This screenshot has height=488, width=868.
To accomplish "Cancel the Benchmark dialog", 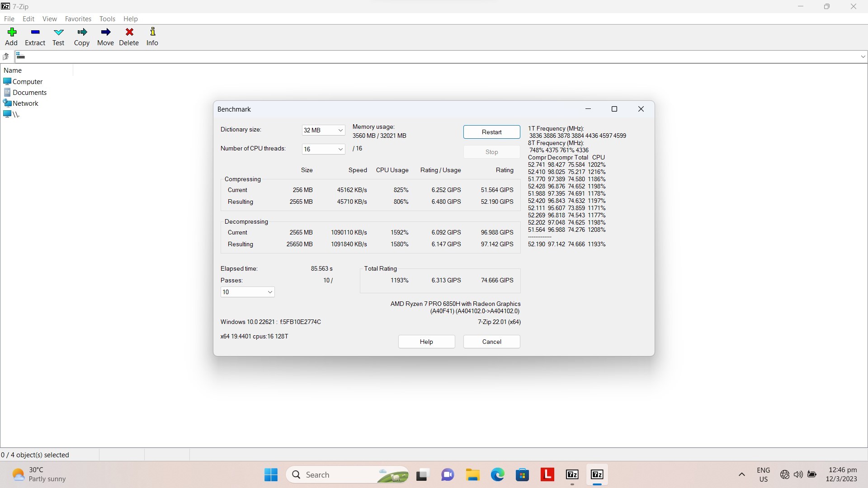I will (x=491, y=342).
